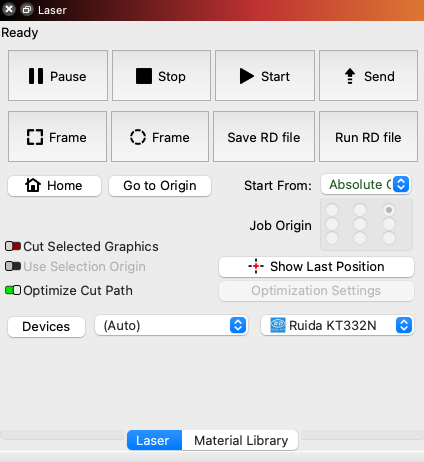Open the Devices button
Image resolution: width=424 pixels, height=462 pixels.
tap(46, 327)
